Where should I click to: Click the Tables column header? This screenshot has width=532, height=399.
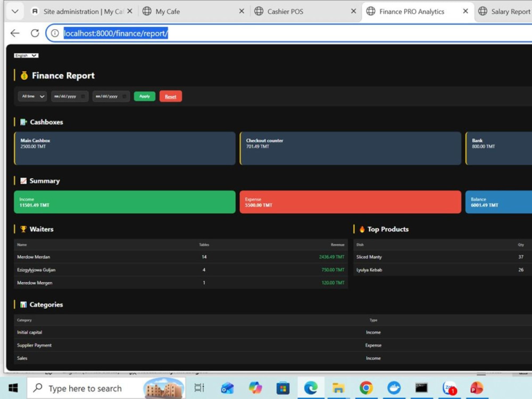pyautogui.click(x=204, y=245)
